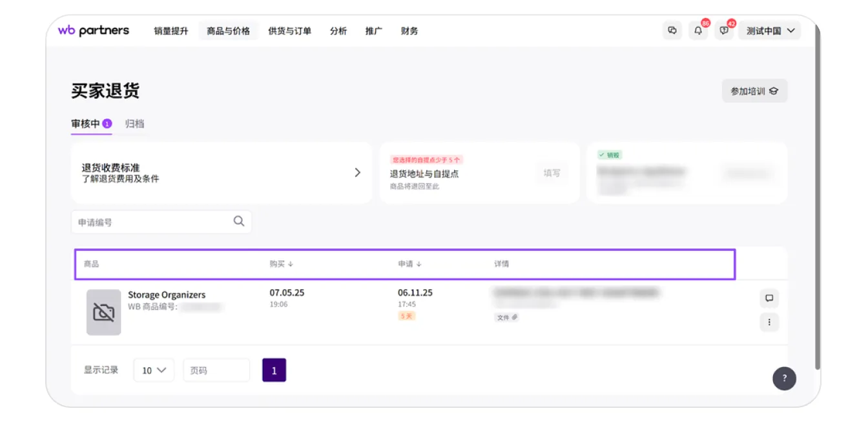Viewport: 868px width, 422px height.
Task: Sort by 购买 column
Action: pyautogui.click(x=282, y=264)
